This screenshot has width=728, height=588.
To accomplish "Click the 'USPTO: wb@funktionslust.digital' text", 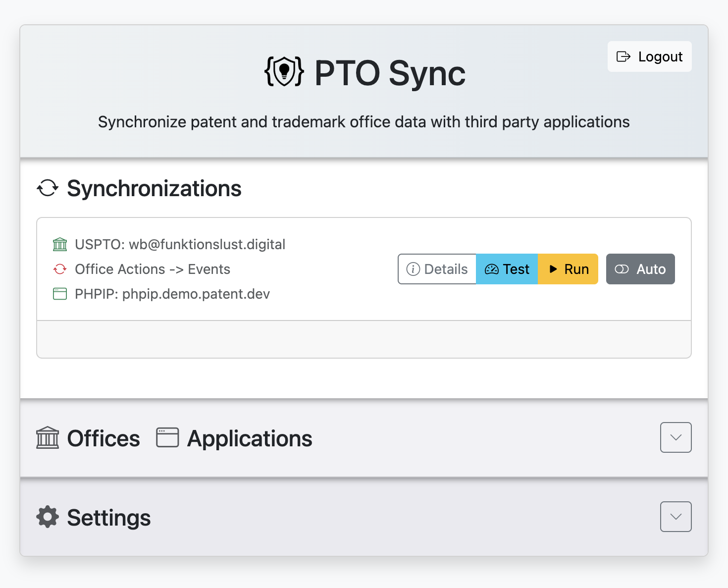I will 180,244.
